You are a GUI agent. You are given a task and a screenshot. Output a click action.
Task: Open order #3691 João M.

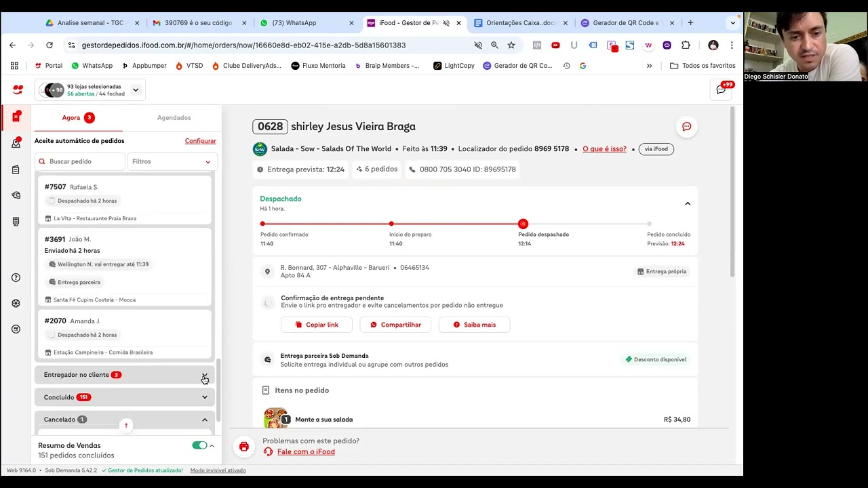(125, 267)
